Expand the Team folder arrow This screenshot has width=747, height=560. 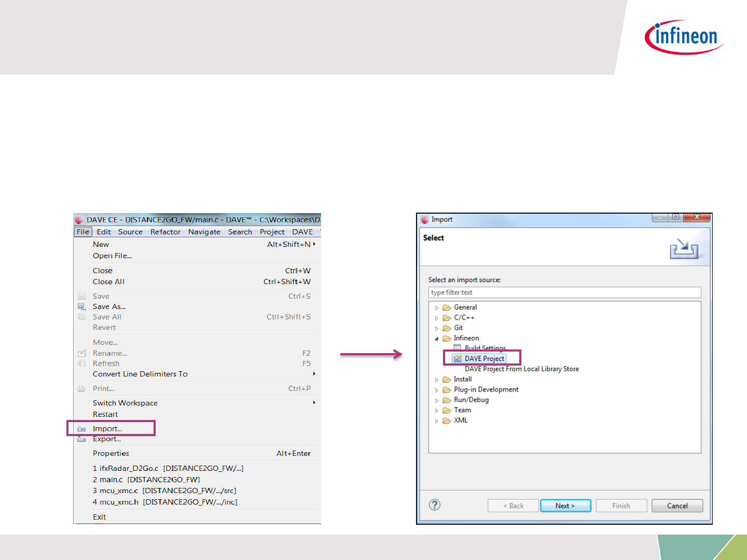(x=437, y=411)
